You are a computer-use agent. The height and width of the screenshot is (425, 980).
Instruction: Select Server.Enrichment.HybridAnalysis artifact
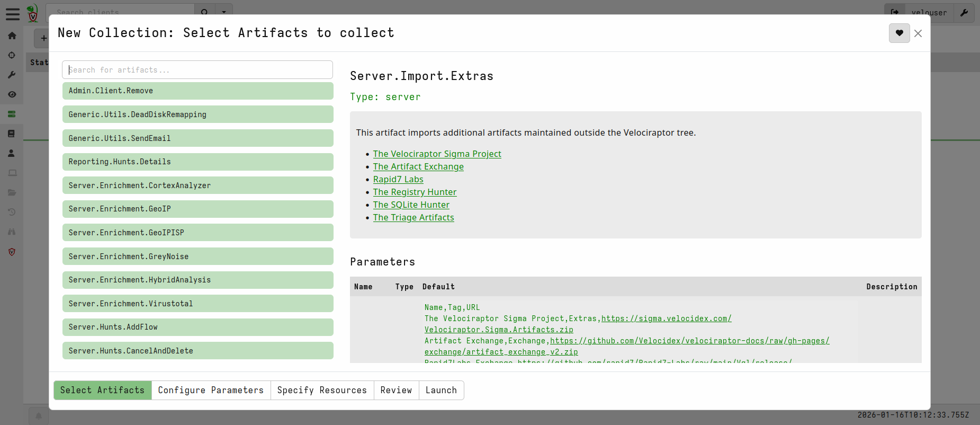point(197,280)
